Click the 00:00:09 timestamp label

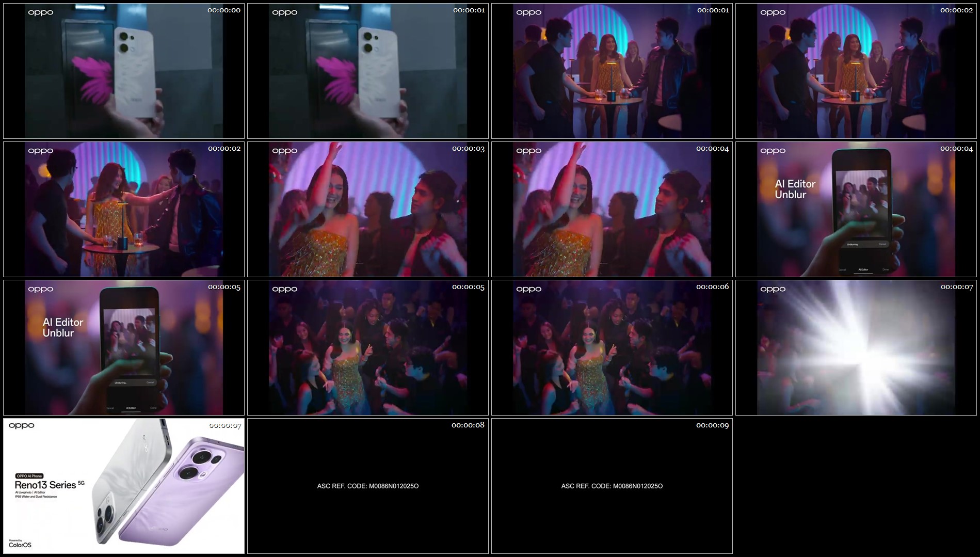(x=712, y=425)
